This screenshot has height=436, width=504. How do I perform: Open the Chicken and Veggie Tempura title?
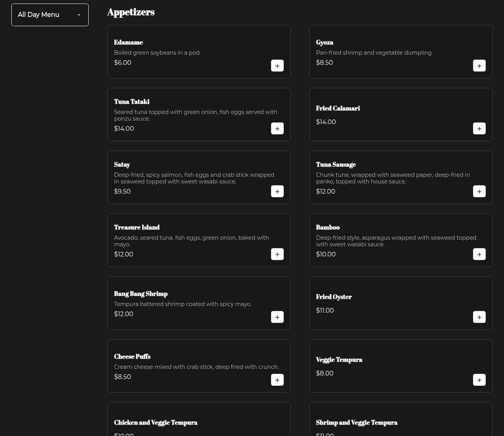[156, 423]
